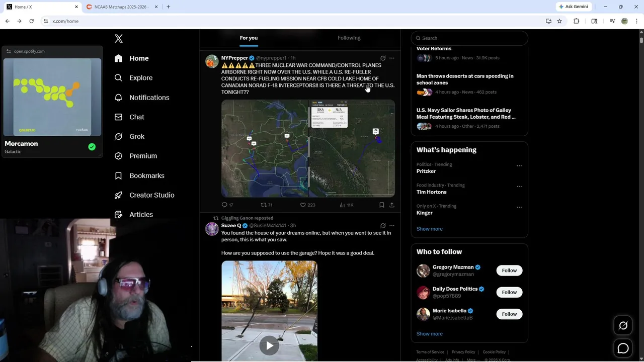This screenshot has height=362, width=644.
Task: Open the Man throws desserts news story
Action: (x=465, y=79)
